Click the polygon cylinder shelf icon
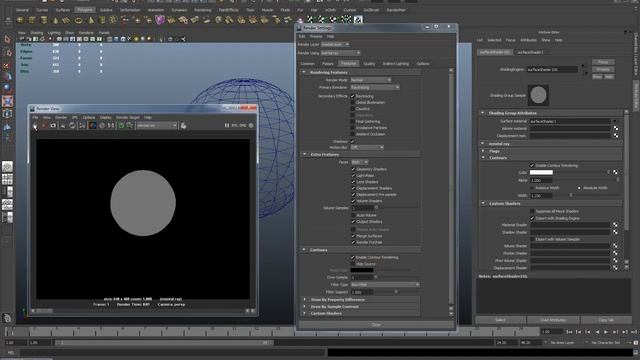640x360 pixels. pyautogui.click(x=44, y=20)
